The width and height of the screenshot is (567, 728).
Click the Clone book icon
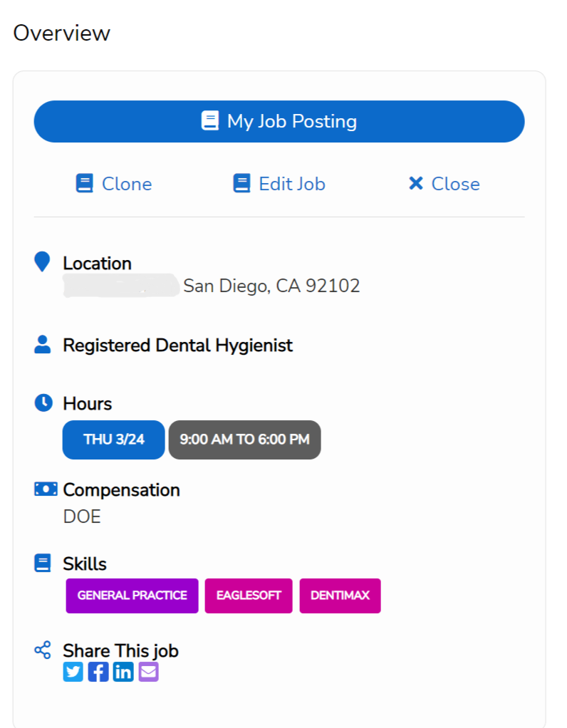click(85, 183)
